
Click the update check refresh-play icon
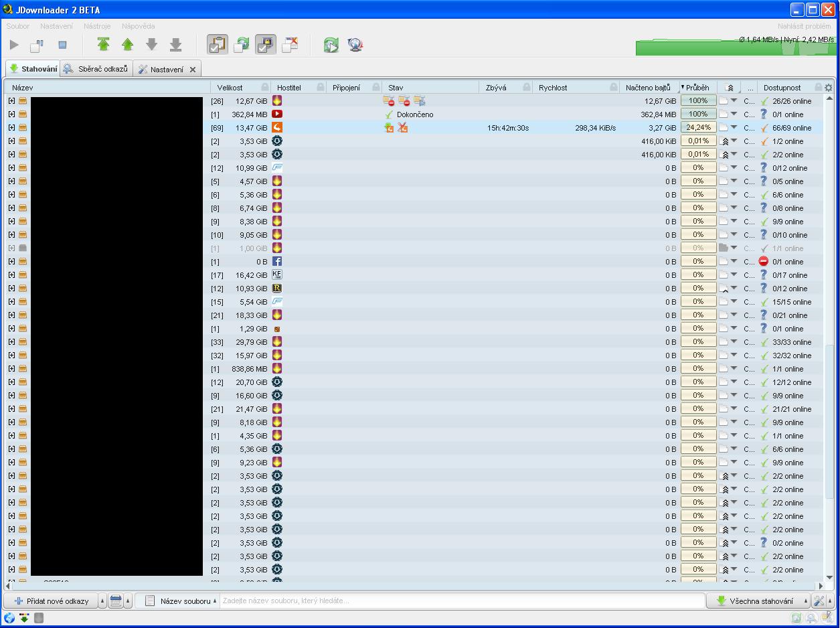(331, 45)
